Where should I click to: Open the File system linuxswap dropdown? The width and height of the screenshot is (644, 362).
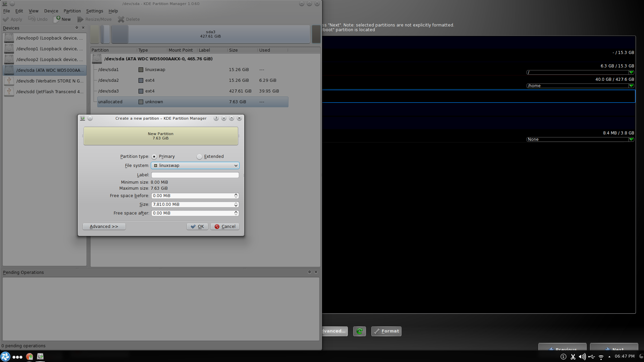click(195, 166)
